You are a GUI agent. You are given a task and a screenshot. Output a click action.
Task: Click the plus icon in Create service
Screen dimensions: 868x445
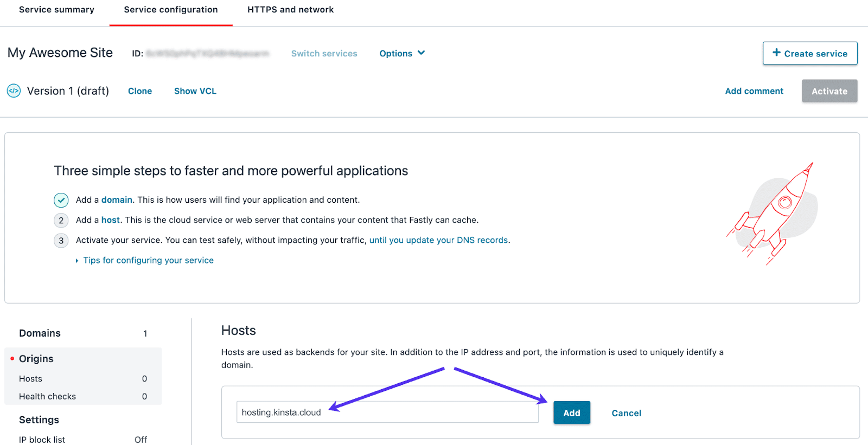coord(776,53)
